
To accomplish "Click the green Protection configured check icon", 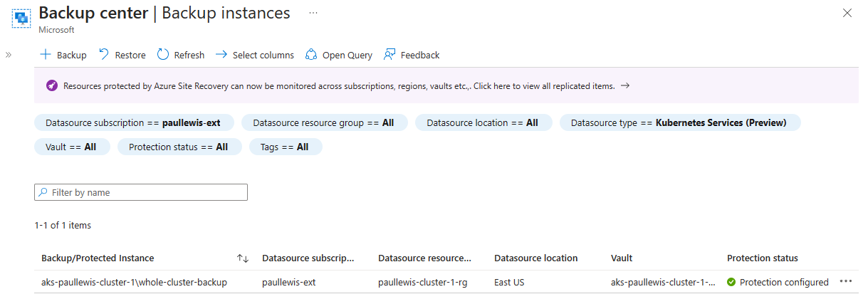I will [731, 282].
